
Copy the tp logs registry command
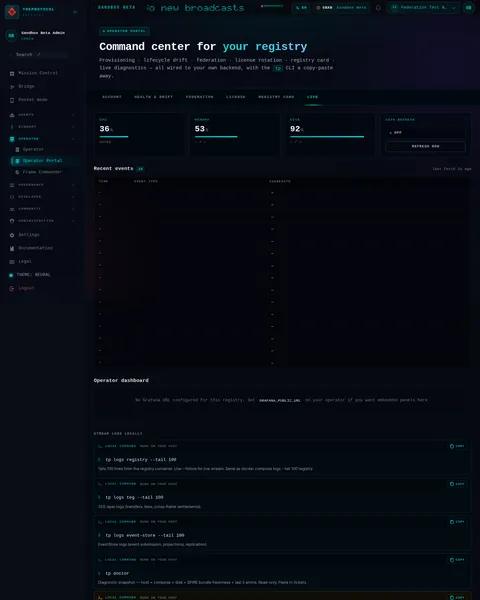tap(457, 446)
